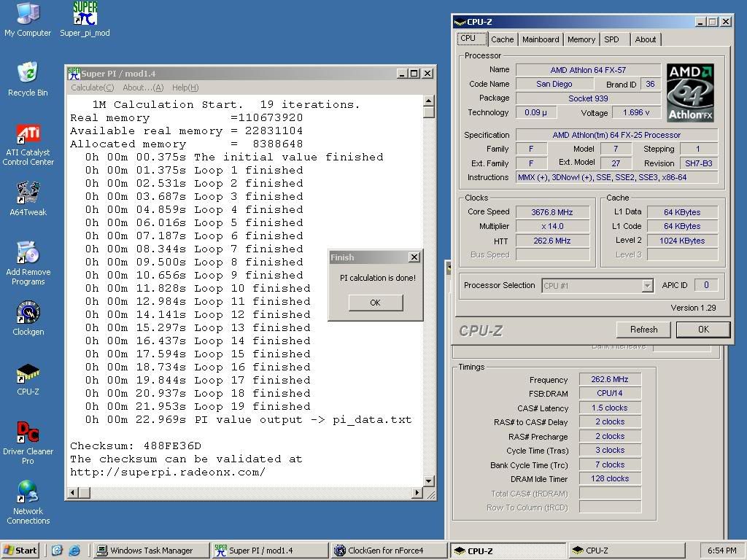747x560 pixels.
Task: Click the Refresh button in CPU-Z
Action: click(643, 330)
